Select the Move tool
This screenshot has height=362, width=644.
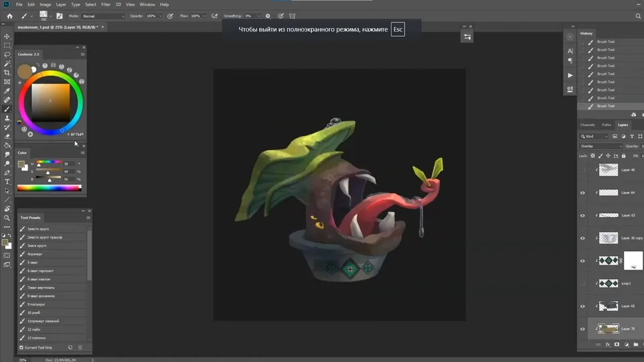pos(7,36)
